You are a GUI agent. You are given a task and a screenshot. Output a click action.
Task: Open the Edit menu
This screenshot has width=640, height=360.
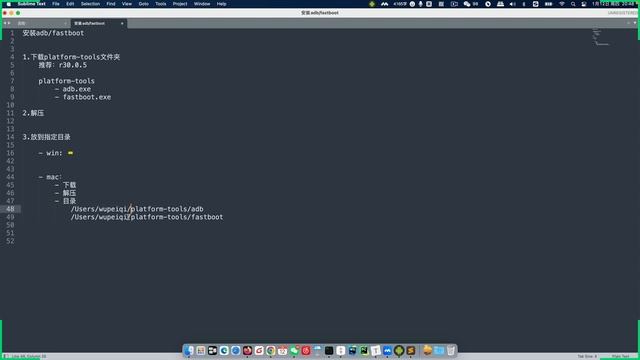70,4
